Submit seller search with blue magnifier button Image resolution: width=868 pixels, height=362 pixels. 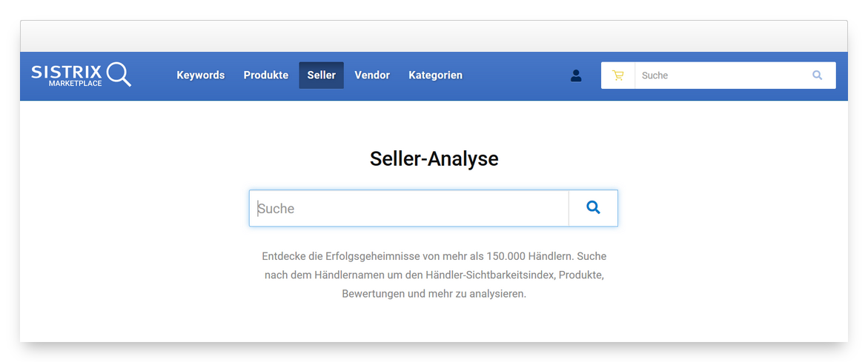(593, 208)
